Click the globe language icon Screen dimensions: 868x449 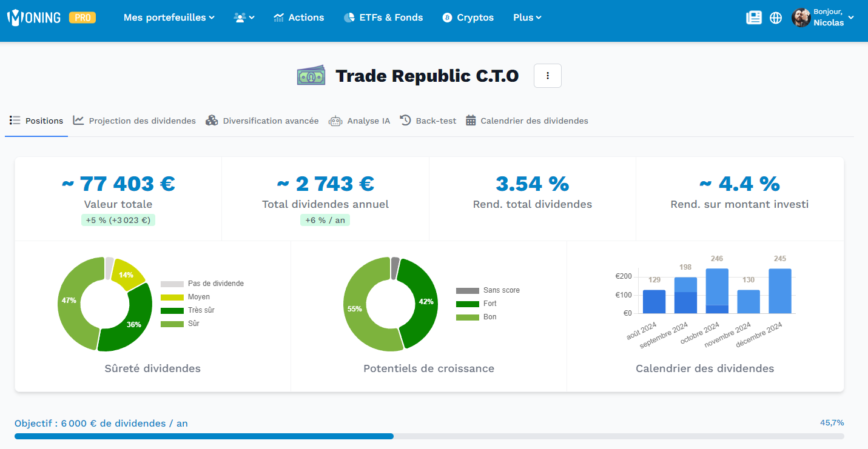(x=776, y=18)
